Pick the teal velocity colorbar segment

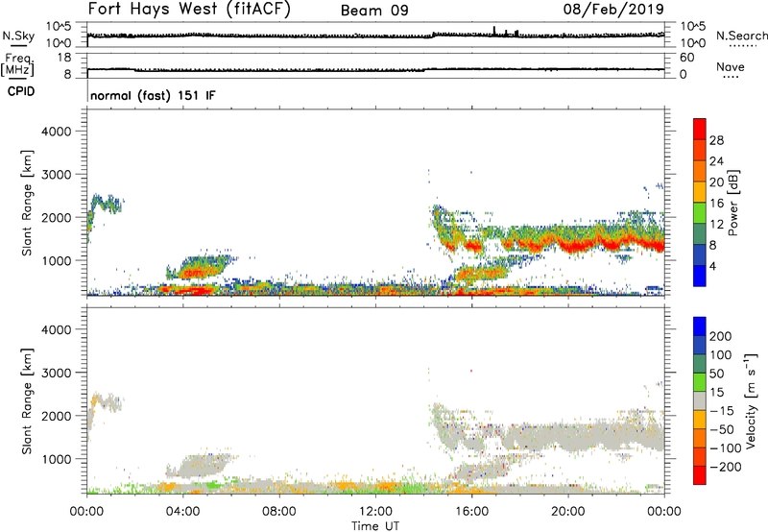pos(700,364)
